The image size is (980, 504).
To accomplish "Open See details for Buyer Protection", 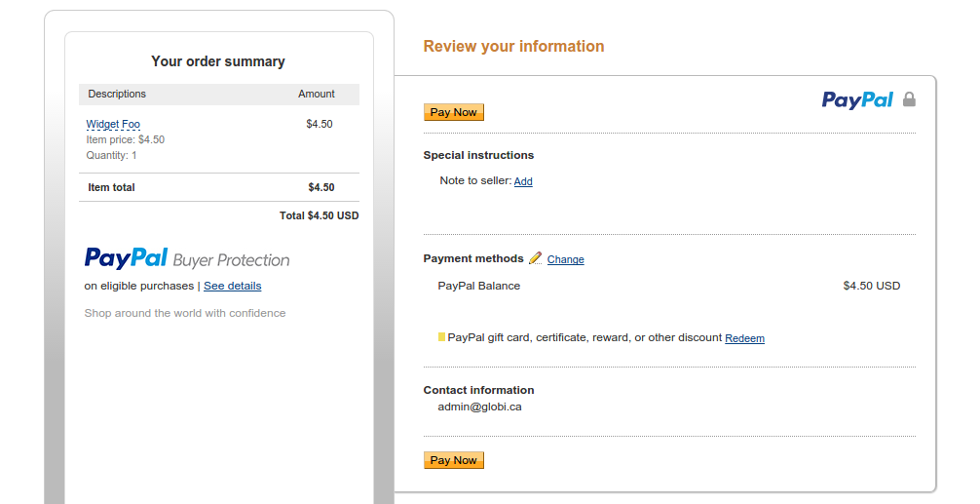I will pos(233,286).
